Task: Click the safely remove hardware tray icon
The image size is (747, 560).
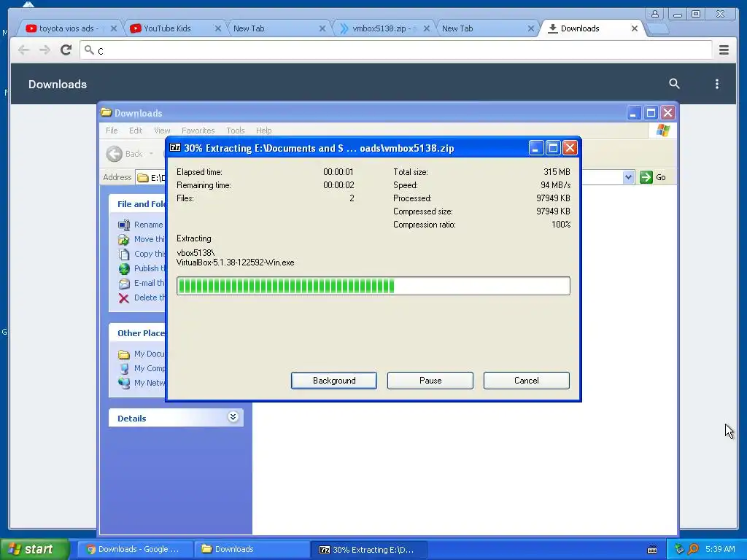Action: pyautogui.click(x=679, y=549)
